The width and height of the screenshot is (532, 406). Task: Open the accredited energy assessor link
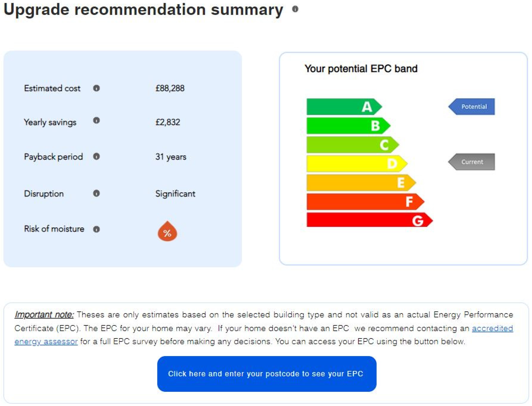click(492, 328)
